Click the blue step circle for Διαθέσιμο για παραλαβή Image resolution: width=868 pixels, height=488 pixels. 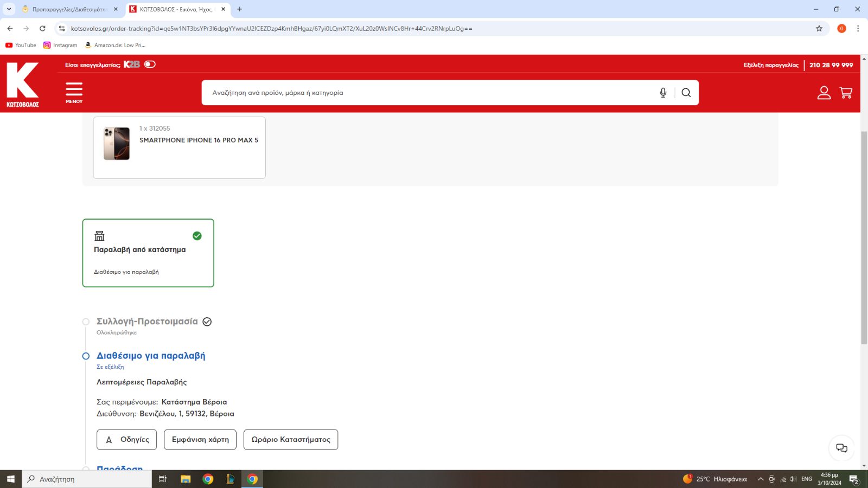[86, 356]
